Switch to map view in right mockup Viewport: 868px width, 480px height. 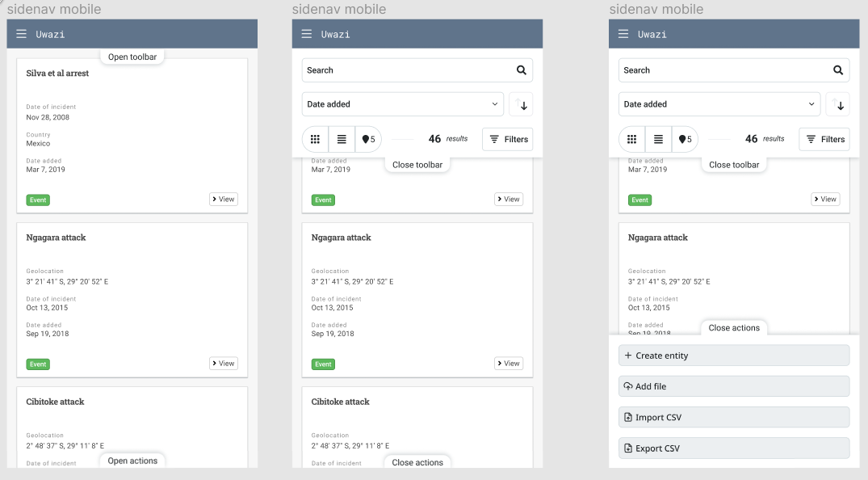pos(685,139)
